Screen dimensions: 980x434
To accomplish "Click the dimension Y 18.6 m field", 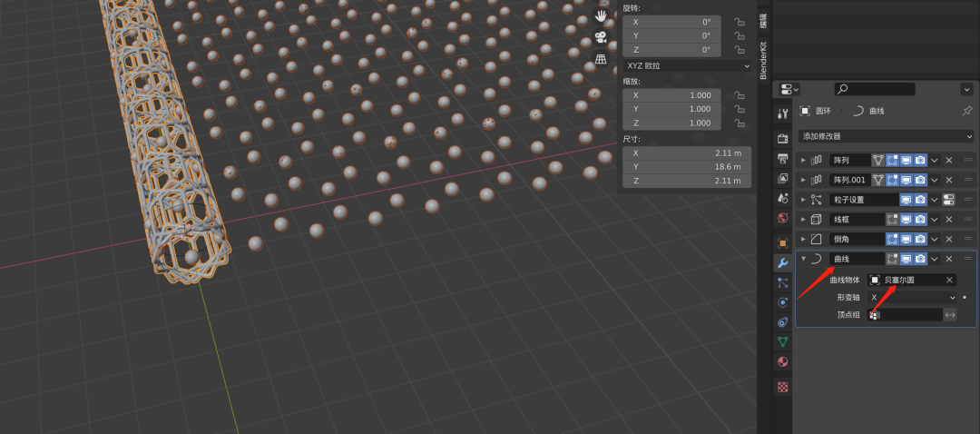I will pos(687,167).
